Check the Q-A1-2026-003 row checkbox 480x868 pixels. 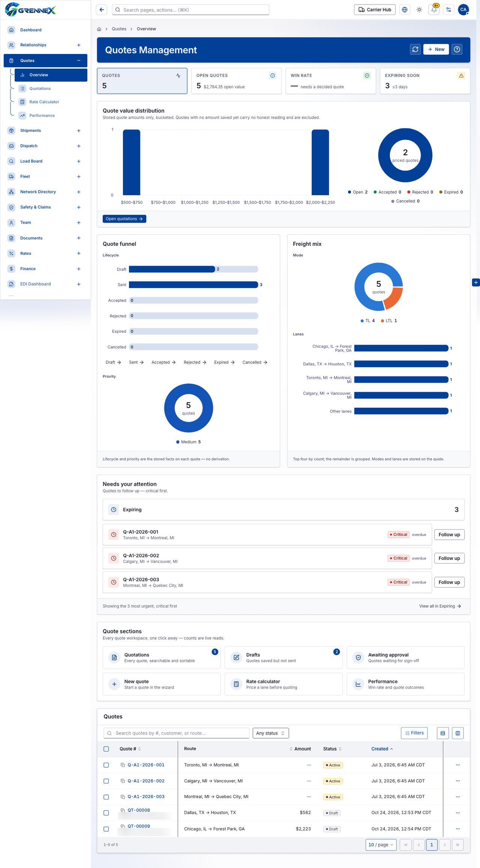point(106,797)
